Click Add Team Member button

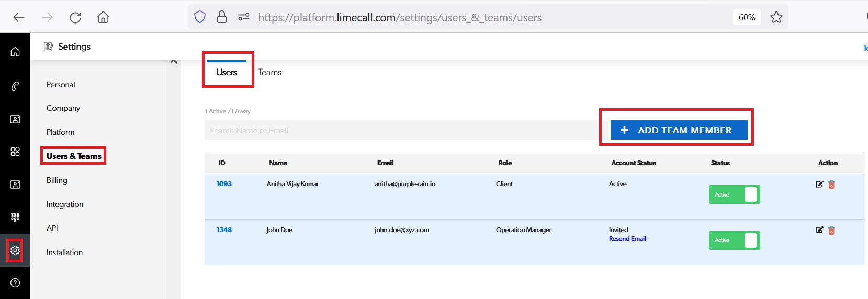pyautogui.click(x=679, y=130)
